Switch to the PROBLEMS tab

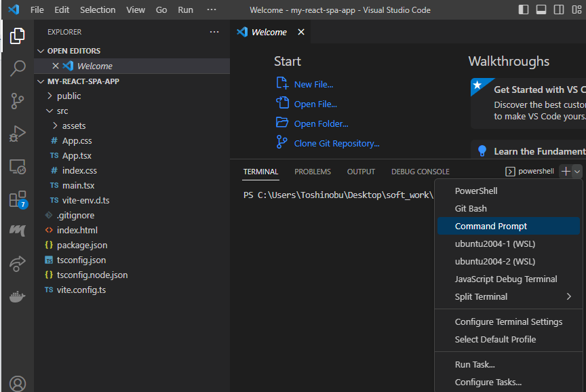coord(313,172)
